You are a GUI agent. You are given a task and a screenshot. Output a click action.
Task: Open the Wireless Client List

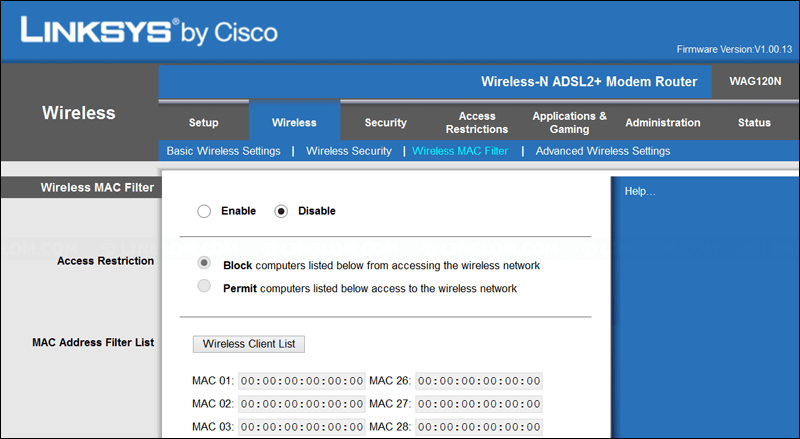(249, 344)
